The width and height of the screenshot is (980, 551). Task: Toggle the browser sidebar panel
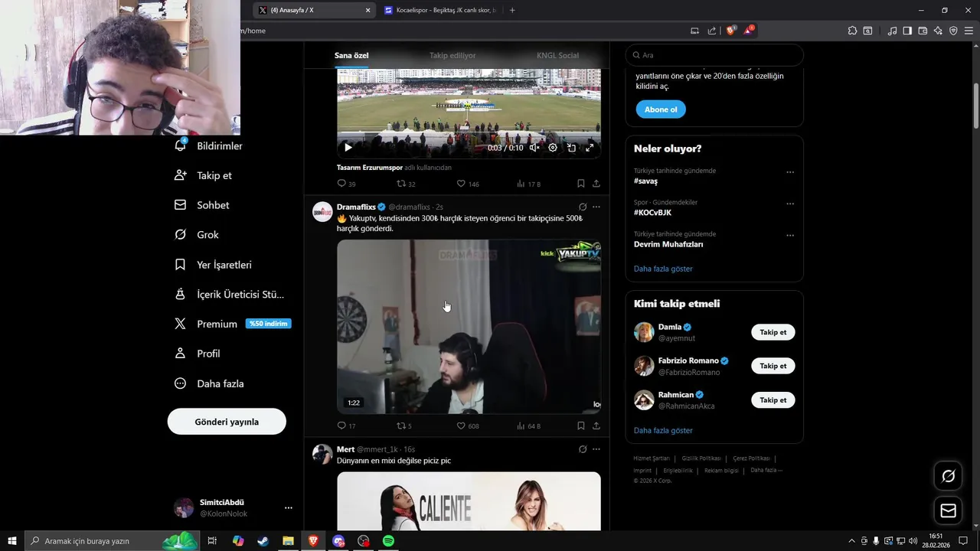tap(907, 31)
